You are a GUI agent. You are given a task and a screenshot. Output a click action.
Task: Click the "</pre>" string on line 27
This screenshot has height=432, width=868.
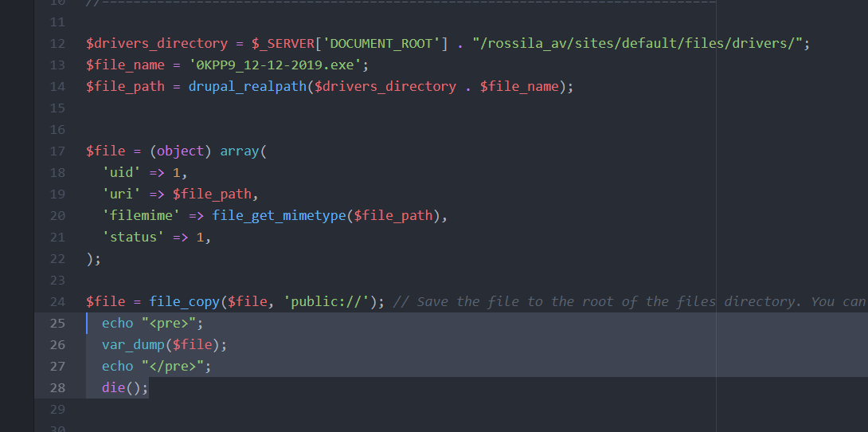176,366
